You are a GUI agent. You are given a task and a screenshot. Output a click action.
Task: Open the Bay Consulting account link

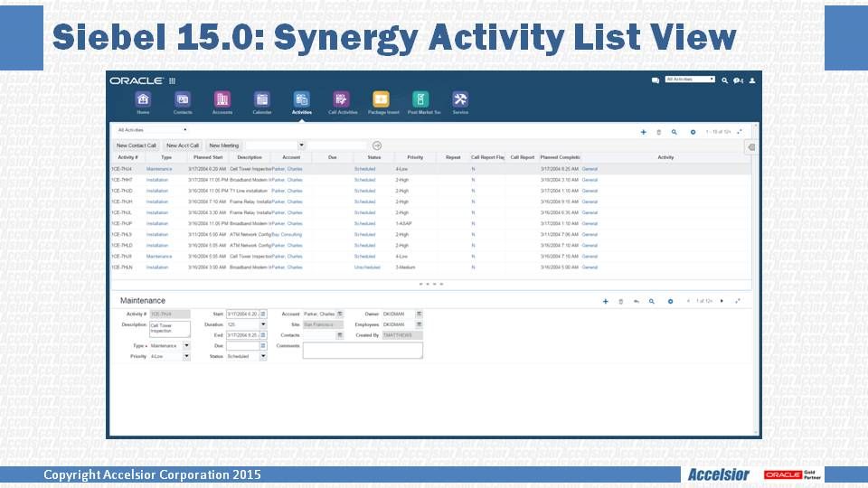[288, 234]
